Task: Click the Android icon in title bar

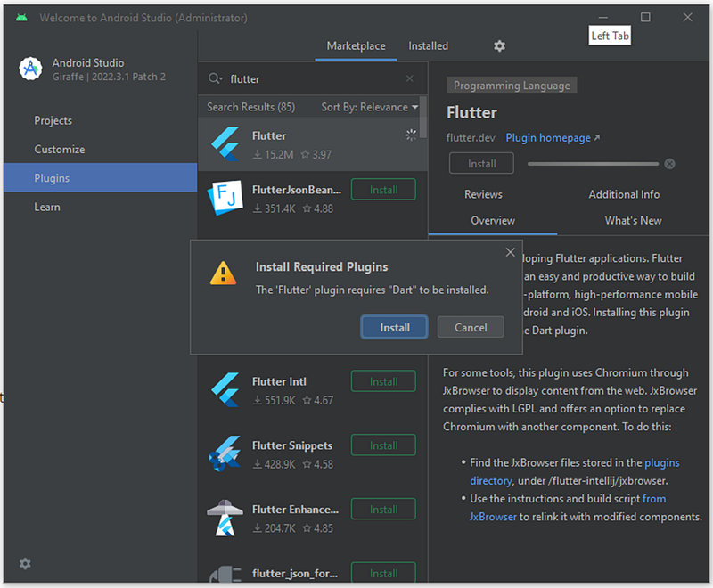Action: 21,18
